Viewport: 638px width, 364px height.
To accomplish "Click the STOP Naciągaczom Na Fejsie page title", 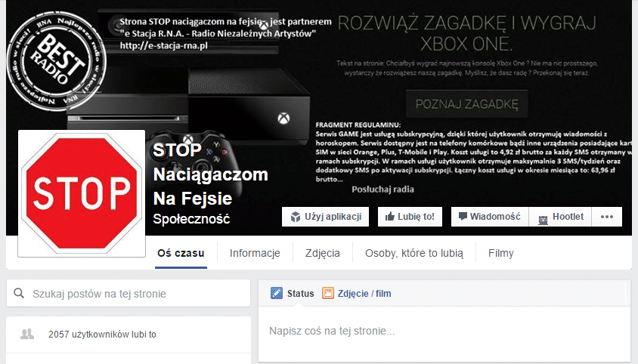I will click(x=210, y=174).
